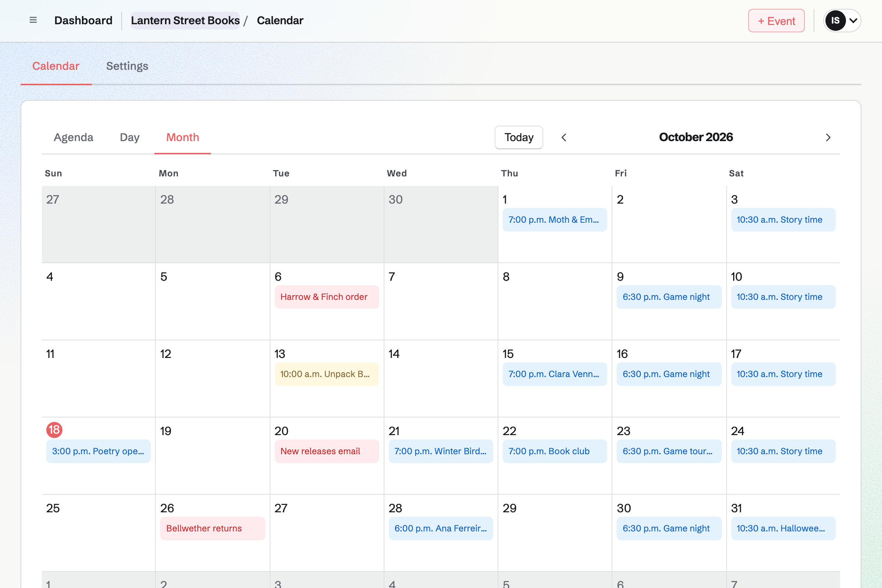Open the 7:00 p.m. Clara Venn... event
The width and height of the screenshot is (882, 588).
click(x=555, y=374)
